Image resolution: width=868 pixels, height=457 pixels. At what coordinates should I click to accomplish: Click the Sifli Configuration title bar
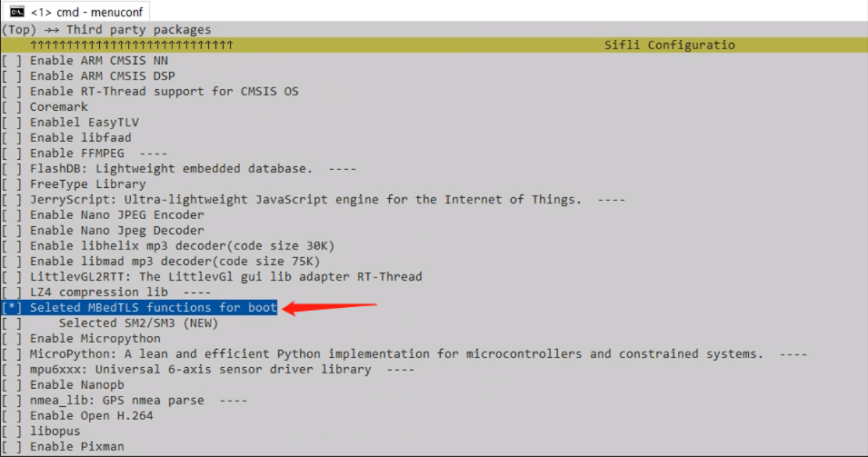pyautogui.click(x=669, y=45)
